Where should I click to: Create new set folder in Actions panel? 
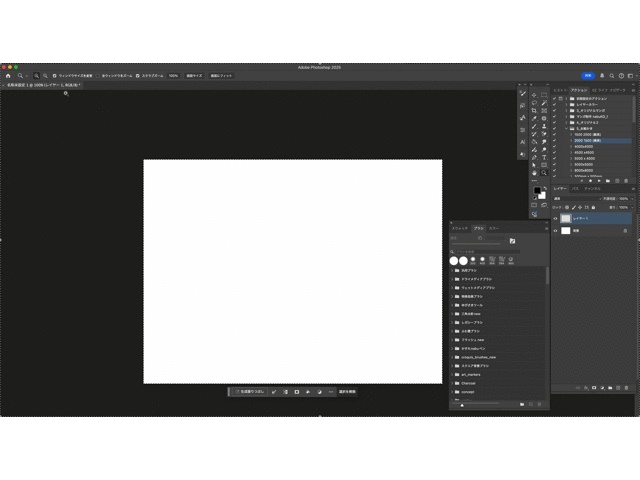tap(608, 180)
